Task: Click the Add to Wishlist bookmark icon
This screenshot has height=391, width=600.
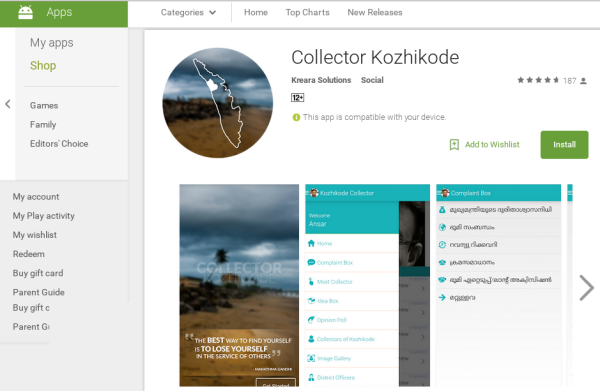Action: point(454,145)
